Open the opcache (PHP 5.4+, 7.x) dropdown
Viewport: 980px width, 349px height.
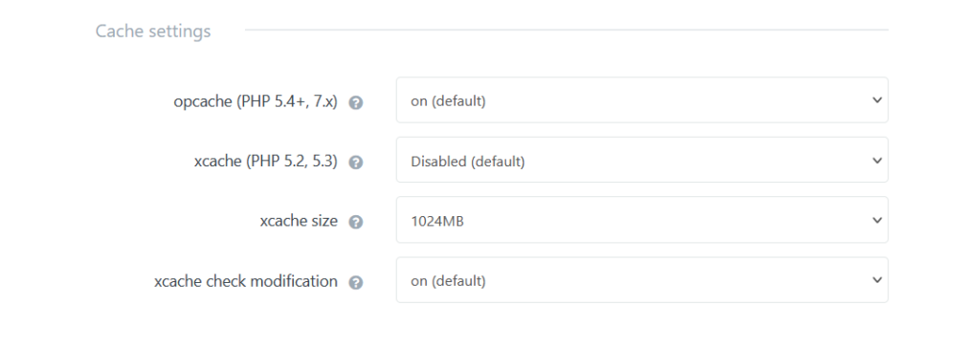(x=642, y=99)
